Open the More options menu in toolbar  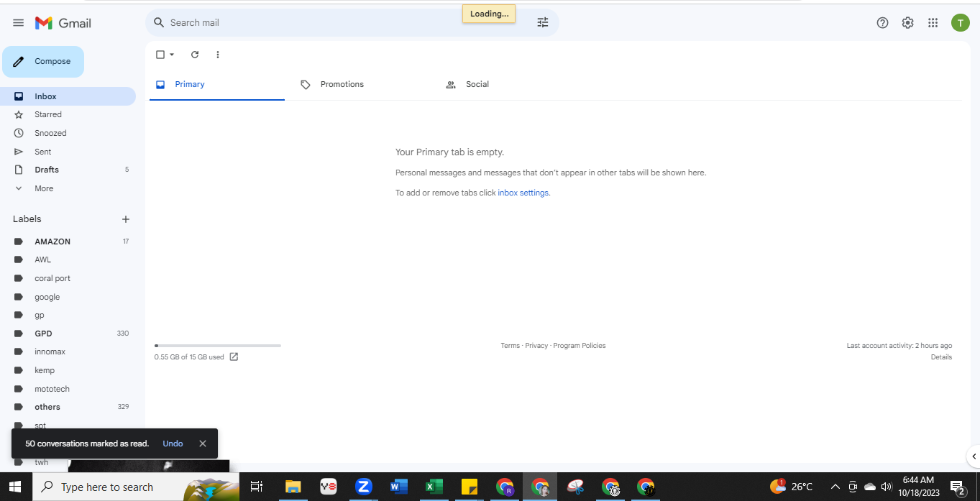pos(218,55)
